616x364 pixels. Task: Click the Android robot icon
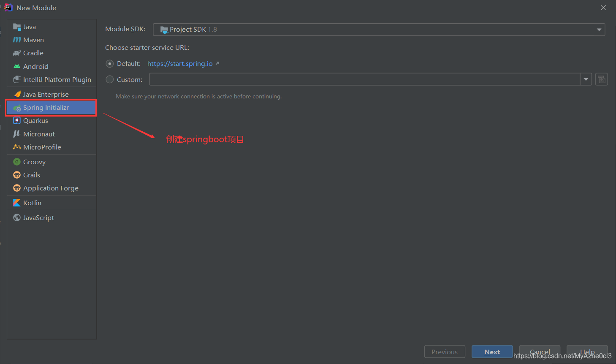(x=17, y=66)
